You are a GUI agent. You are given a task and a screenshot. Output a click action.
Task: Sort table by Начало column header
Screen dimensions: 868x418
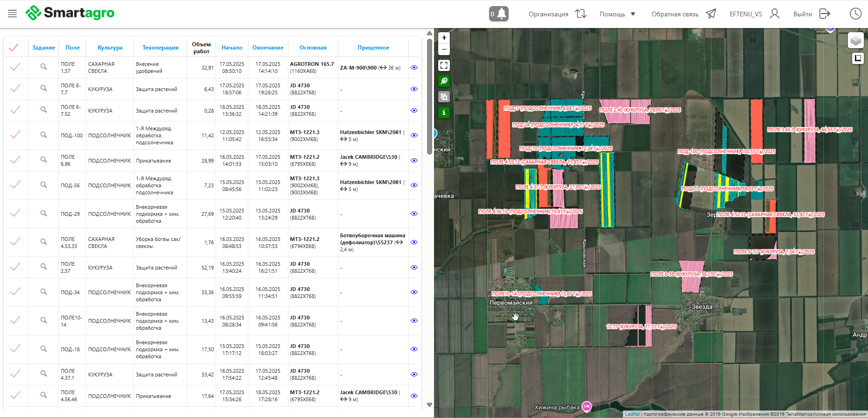(232, 48)
